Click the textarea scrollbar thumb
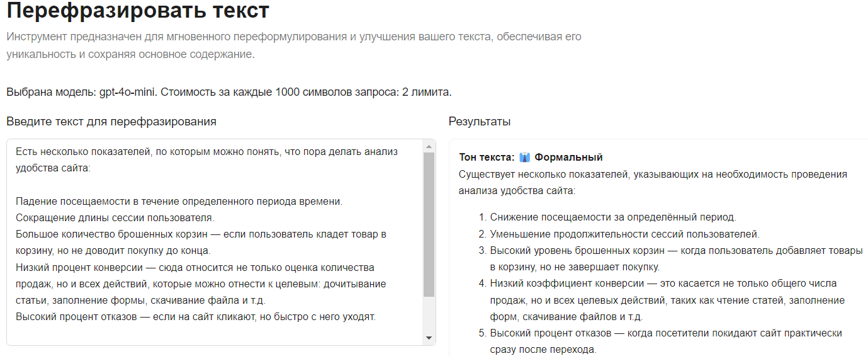This screenshot has width=868, height=356. pos(429,224)
